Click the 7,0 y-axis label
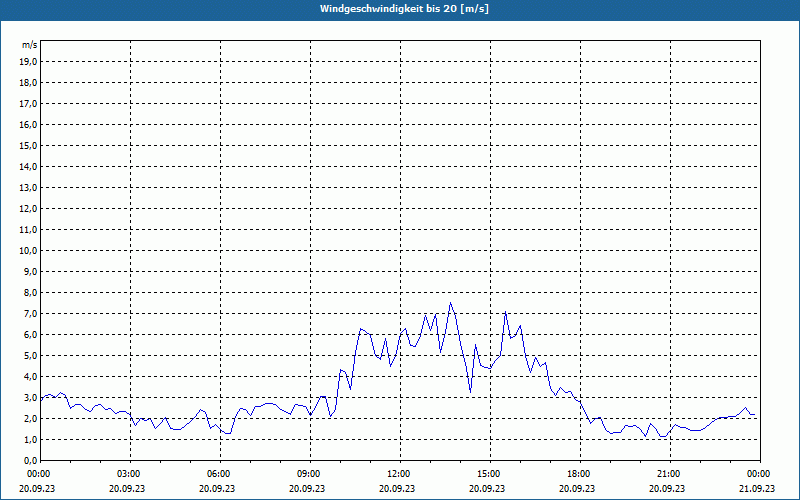This screenshot has width=800, height=500. click(x=31, y=313)
